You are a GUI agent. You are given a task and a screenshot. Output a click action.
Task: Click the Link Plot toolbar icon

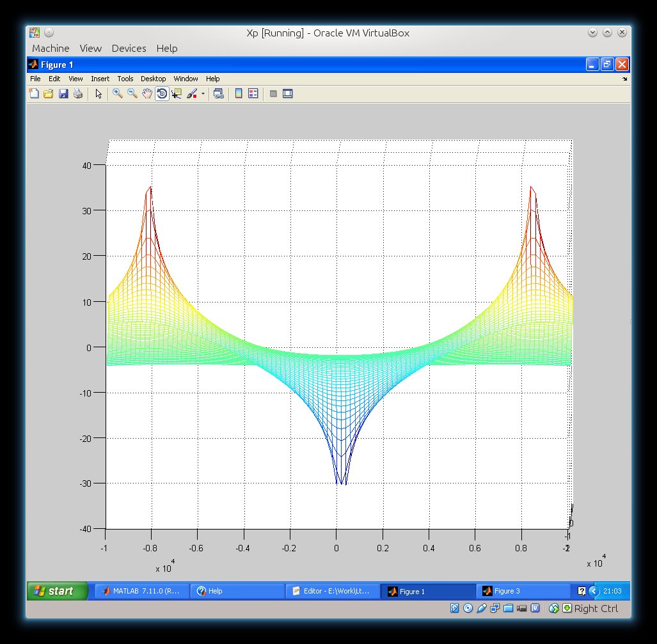[x=218, y=93]
